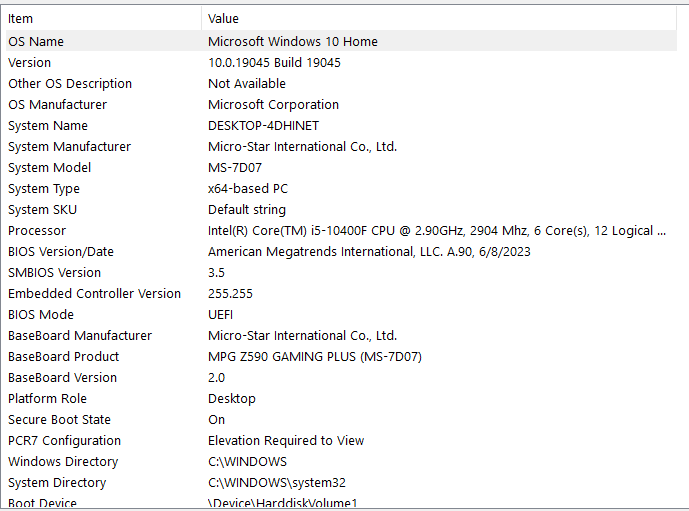
Task: Click the 'Not Available' value
Action: tap(247, 84)
